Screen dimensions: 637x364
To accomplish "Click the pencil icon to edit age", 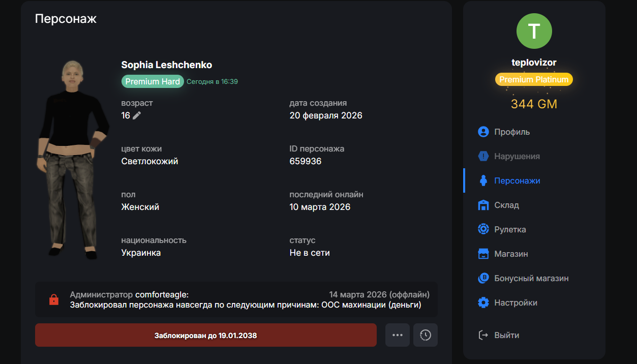I will point(137,115).
